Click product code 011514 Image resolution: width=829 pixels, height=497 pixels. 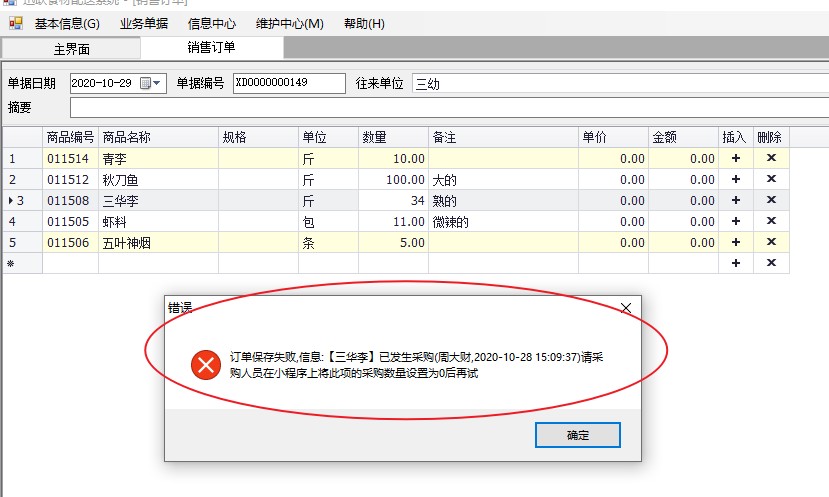(68, 159)
